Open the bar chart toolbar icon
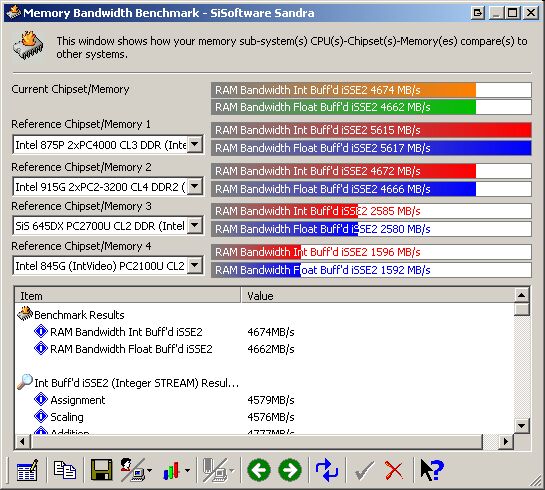The height and width of the screenshot is (490, 545). click(171, 471)
